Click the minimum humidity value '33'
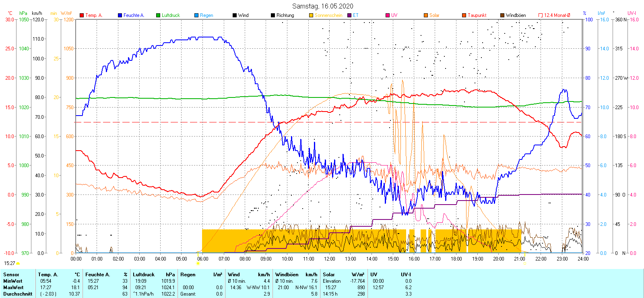The image size is (644, 298). (x=125, y=281)
